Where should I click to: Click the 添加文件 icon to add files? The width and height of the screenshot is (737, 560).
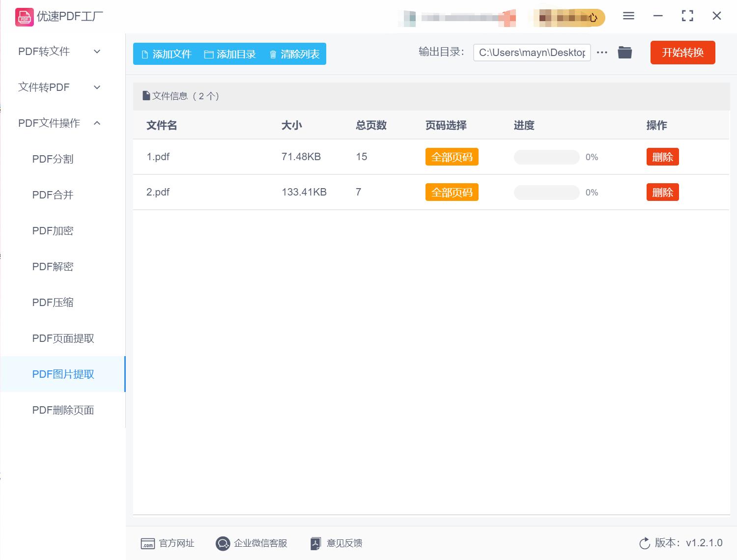coord(144,54)
